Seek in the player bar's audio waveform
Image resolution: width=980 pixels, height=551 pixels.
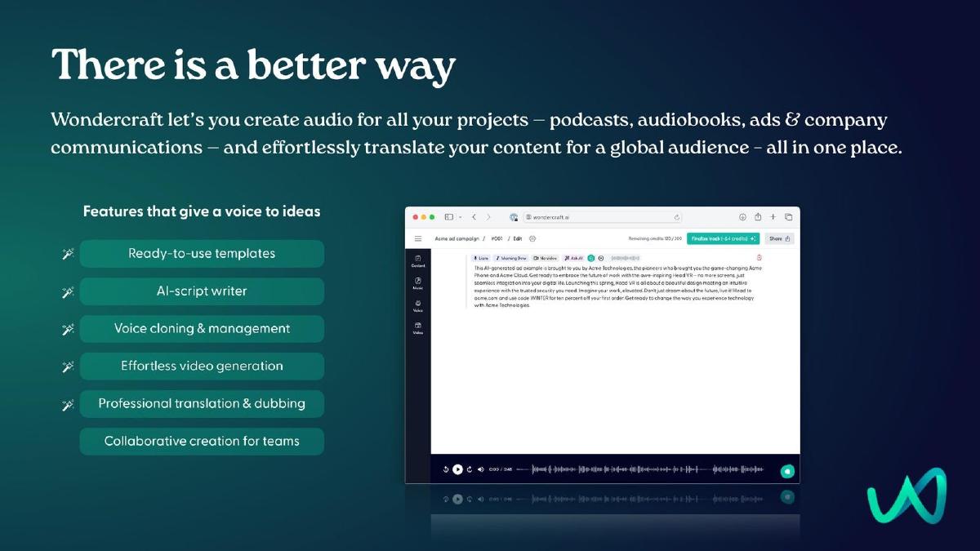pos(642,469)
